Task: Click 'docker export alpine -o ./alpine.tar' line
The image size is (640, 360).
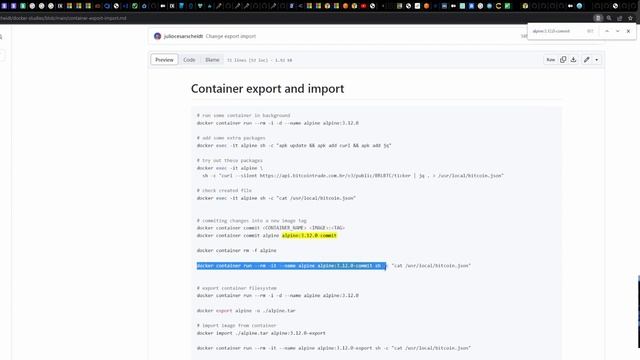Action: [246, 311]
